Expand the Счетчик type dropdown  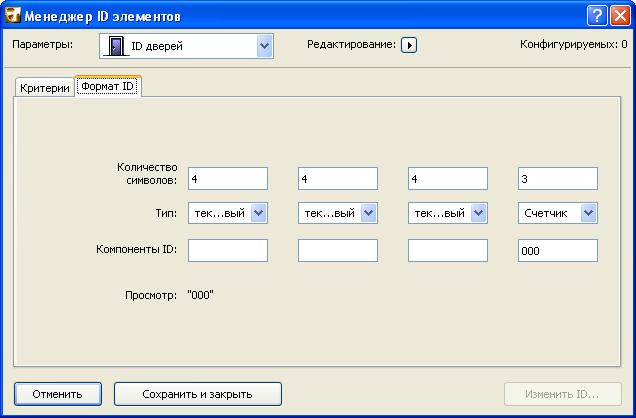coord(588,213)
